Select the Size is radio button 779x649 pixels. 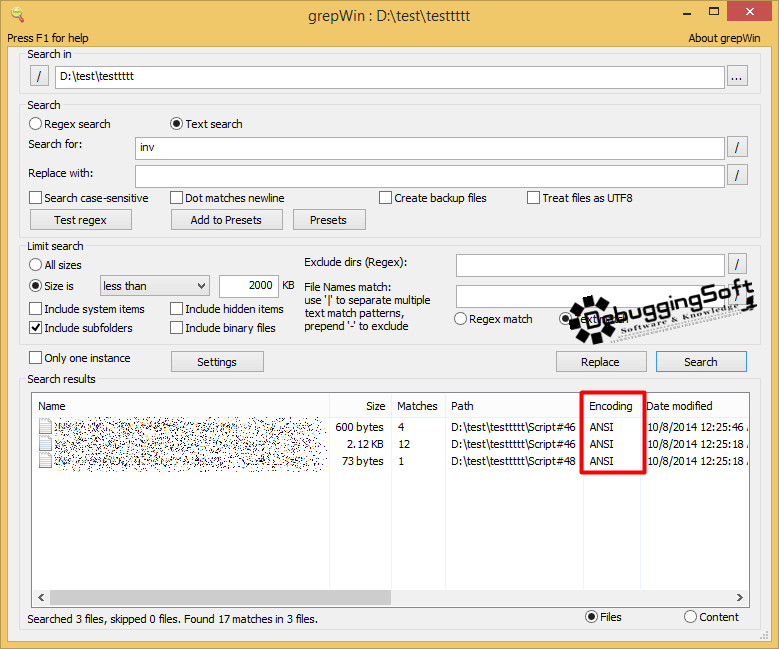click(35, 286)
